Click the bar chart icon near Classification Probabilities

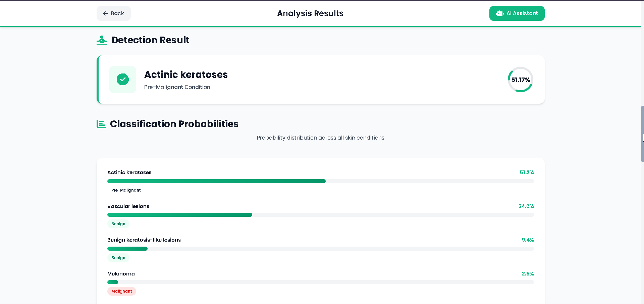(101, 124)
